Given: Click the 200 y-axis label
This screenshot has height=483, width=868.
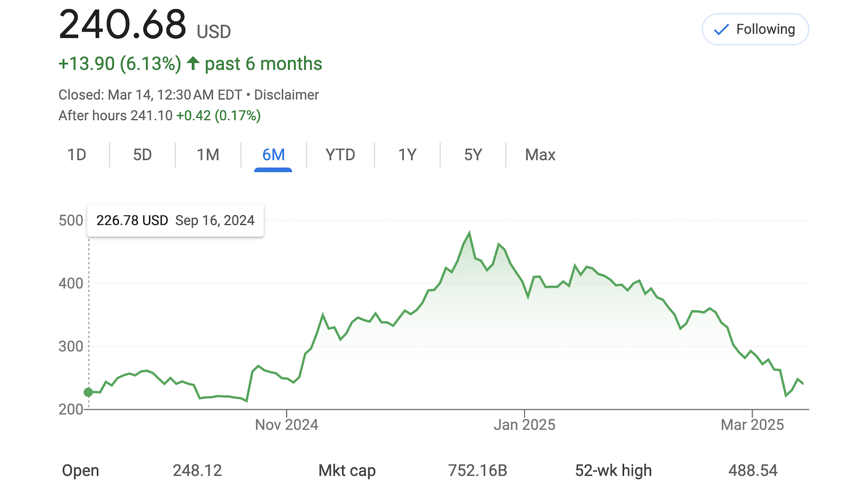Looking at the screenshot, I should 71,409.
